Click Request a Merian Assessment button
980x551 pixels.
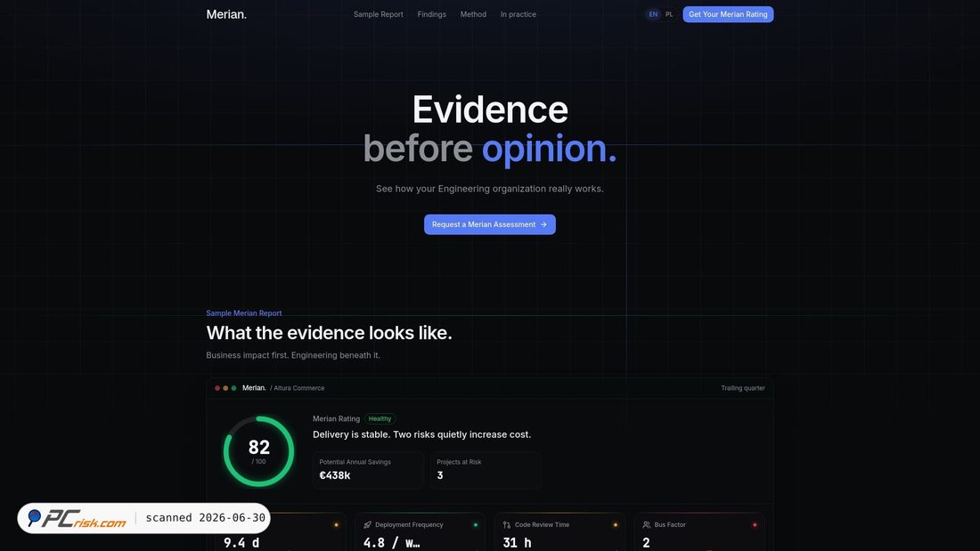(x=490, y=224)
